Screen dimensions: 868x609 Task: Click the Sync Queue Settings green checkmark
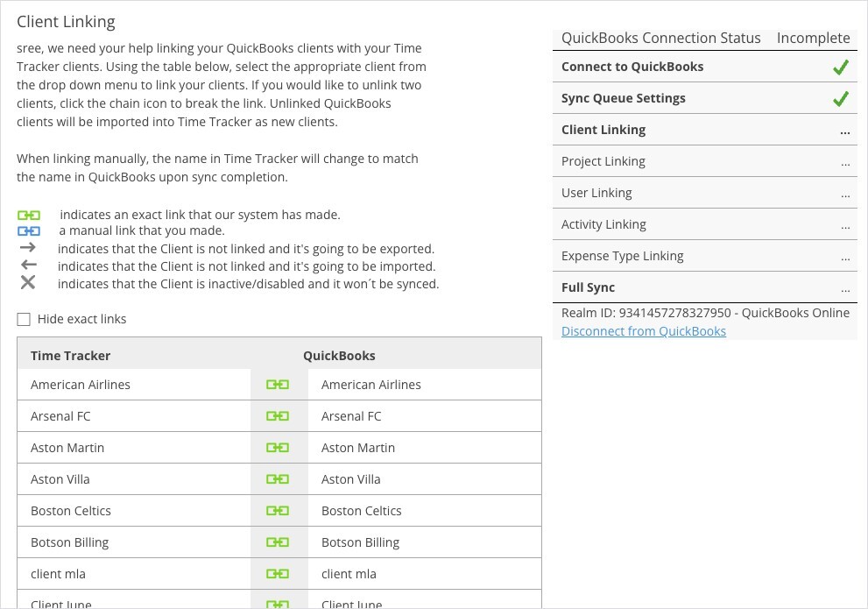tap(840, 98)
